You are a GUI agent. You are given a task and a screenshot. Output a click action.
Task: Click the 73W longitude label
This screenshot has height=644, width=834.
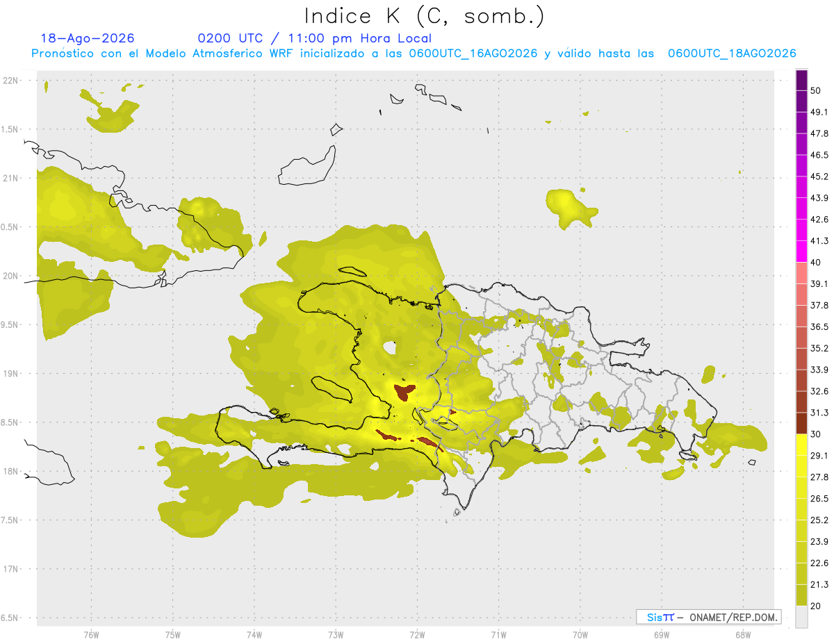(x=336, y=634)
